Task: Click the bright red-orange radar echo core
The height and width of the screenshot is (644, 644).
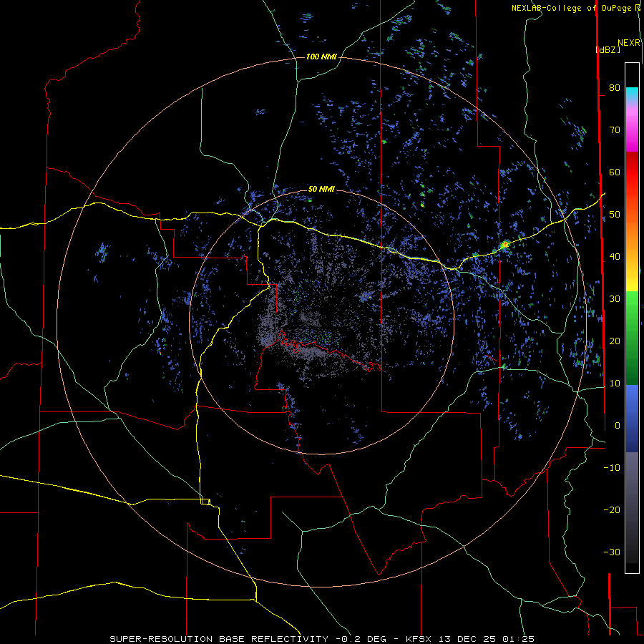Action: [x=504, y=245]
